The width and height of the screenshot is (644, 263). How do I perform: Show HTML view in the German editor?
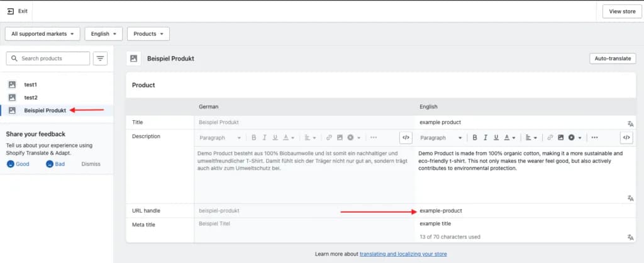406,138
